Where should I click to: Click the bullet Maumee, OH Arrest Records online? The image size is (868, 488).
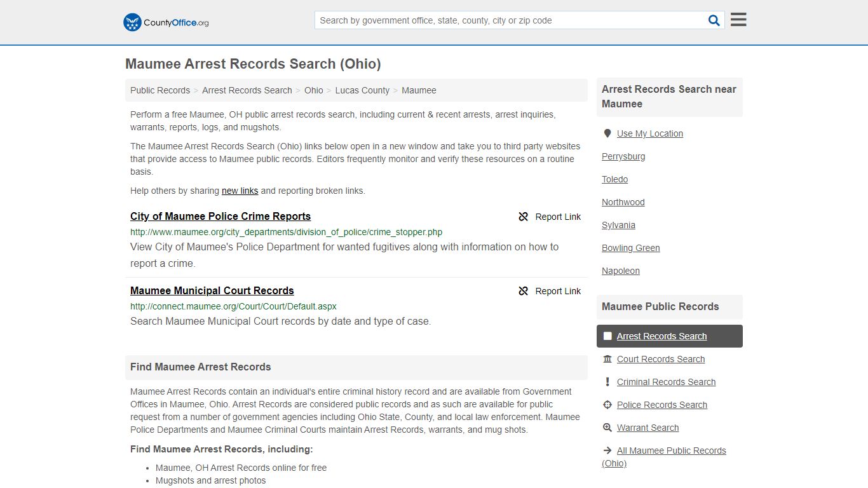[x=241, y=468]
